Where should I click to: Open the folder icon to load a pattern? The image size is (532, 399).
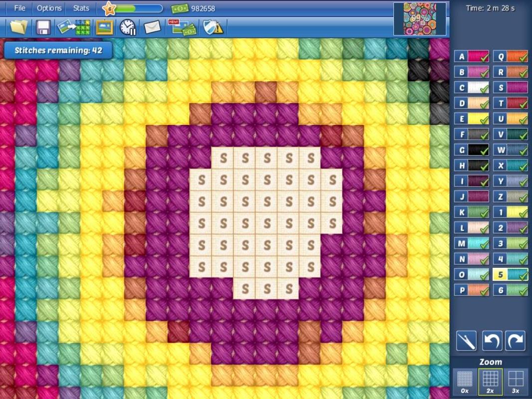click(x=18, y=27)
